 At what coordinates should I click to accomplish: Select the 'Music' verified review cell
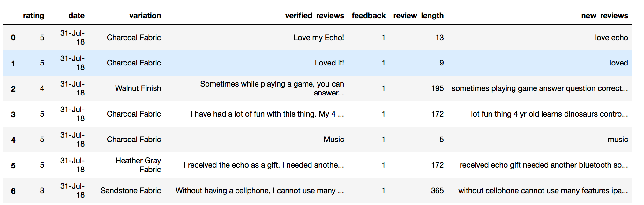(x=333, y=140)
